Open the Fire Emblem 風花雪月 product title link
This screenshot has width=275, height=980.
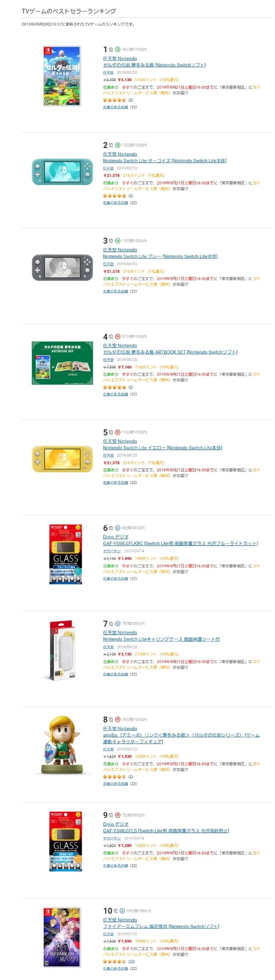click(x=161, y=926)
